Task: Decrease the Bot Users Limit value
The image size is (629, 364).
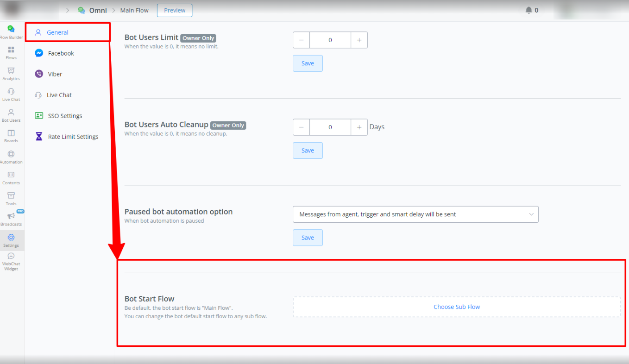Action: click(301, 40)
